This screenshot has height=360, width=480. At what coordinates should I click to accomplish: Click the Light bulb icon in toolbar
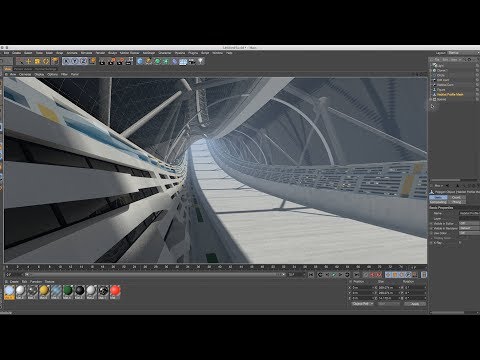click(x=200, y=61)
